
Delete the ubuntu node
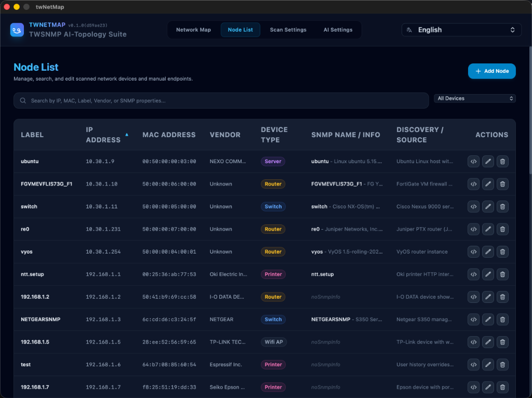click(x=502, y=162)
